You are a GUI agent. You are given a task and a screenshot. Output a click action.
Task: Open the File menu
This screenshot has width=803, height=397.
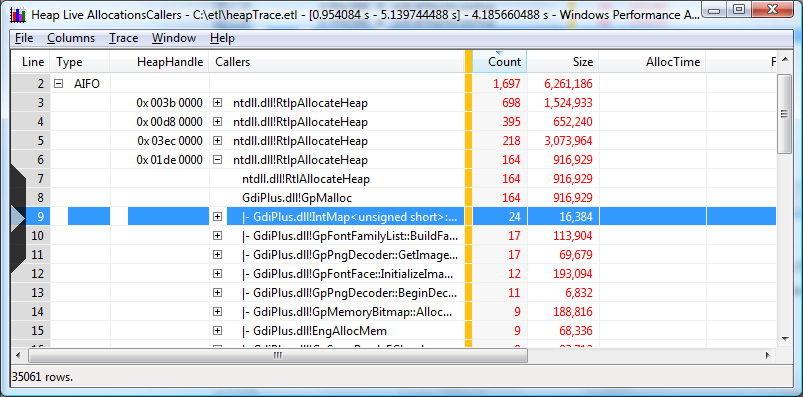point(24,38)
